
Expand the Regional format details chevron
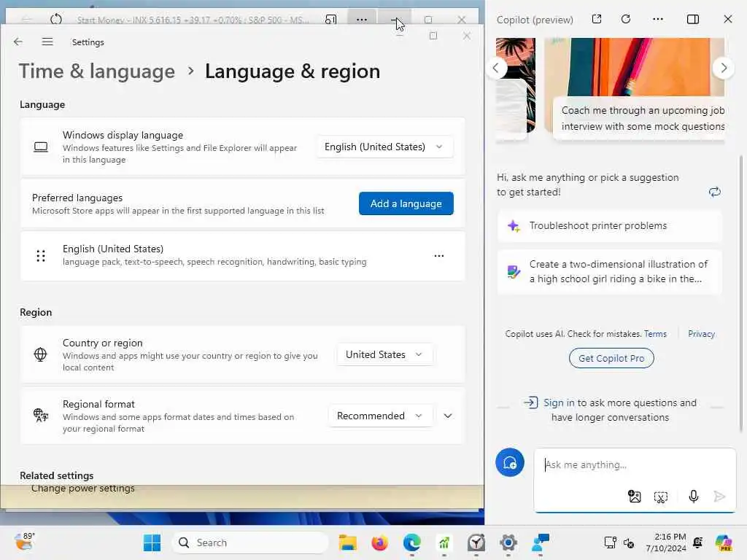(x=448, y=416)
